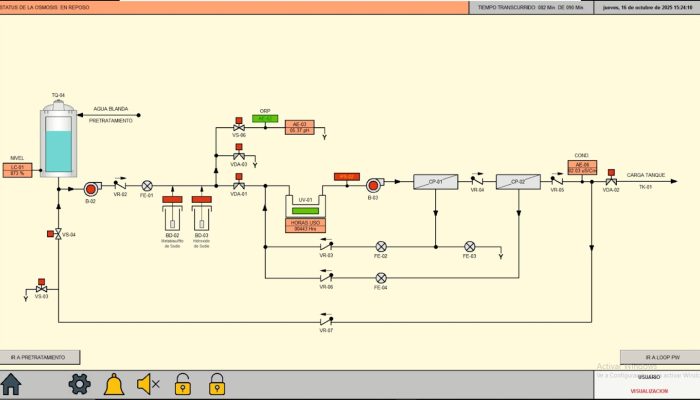
Task: Open settings with the gear icon
Action: point(79,384)
